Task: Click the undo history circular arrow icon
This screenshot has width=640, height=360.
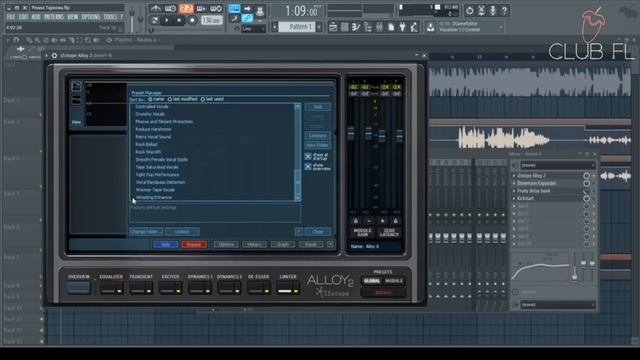Action: pyautogui.click(x=470, y=11)
